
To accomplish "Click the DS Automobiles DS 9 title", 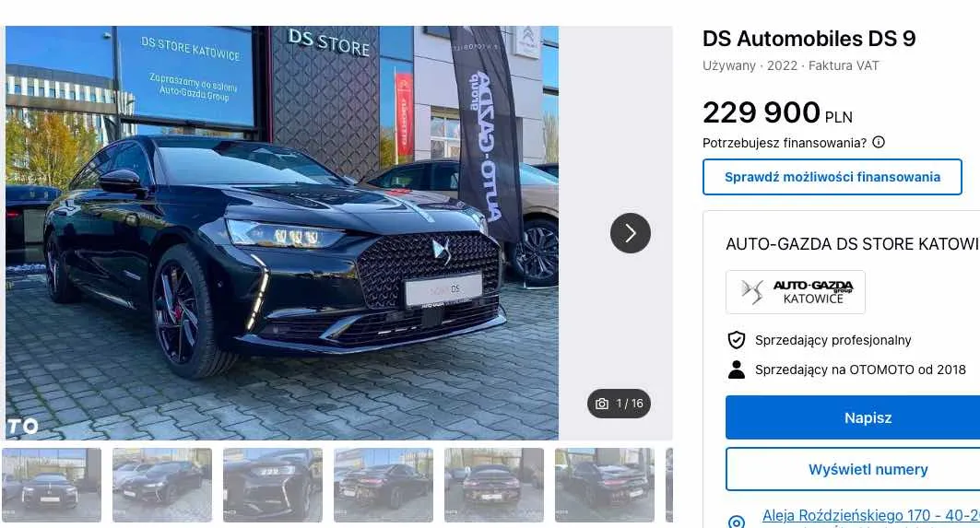I will coord(809,39).
